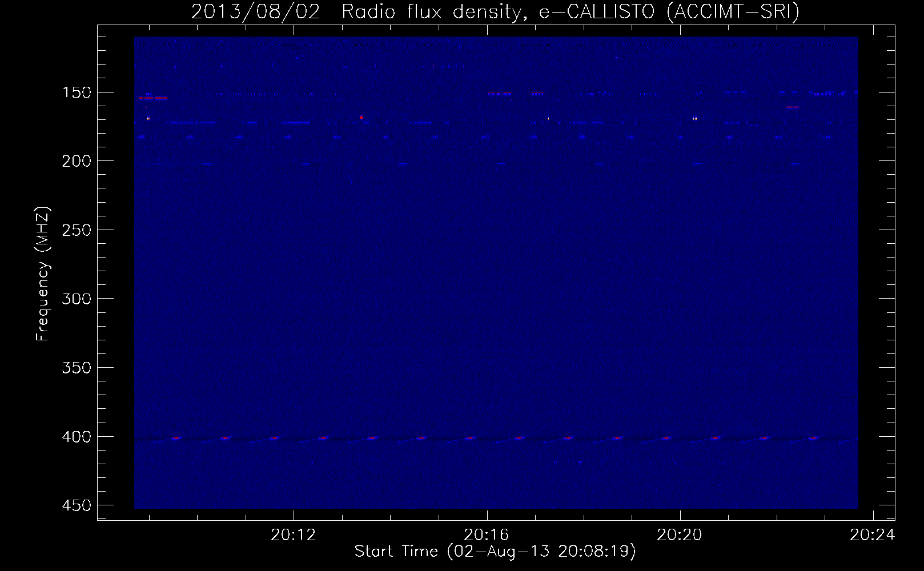Click the 450 frequency tick label
This screenshot has width=924, height=571.
coord(76,505)
